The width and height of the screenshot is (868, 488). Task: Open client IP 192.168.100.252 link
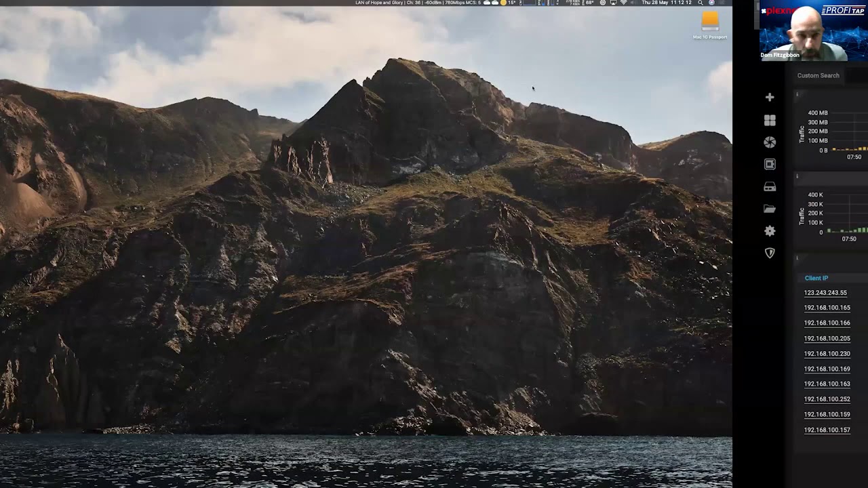pos(827,399)
